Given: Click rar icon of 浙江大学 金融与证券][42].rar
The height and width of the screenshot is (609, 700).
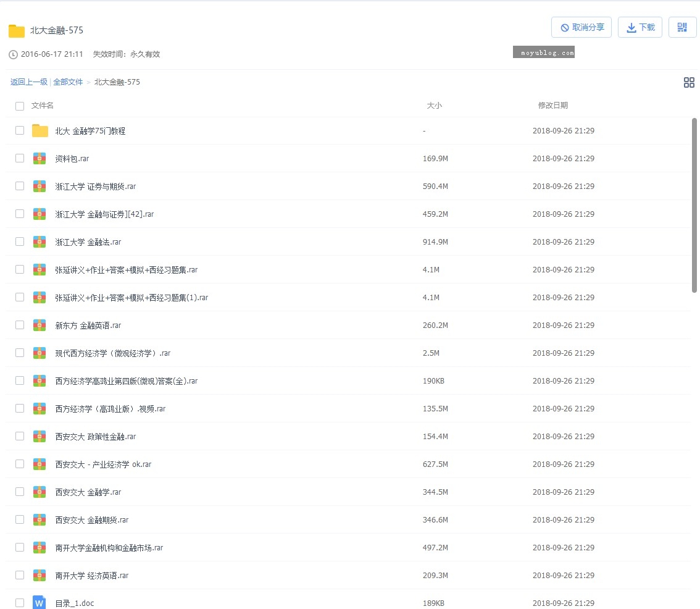Looking at the screenshot, I should coord(40,214).
